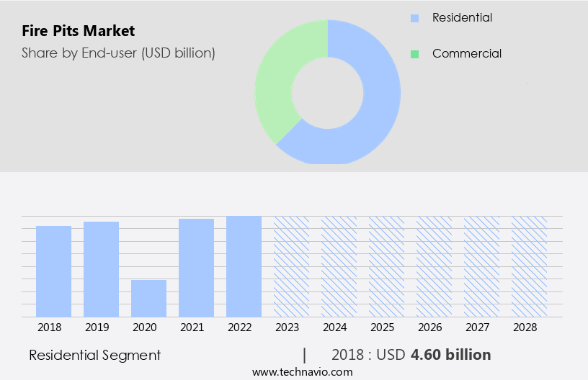Select the hatched 2025 forecast bar
This screenshot has width=588, height=380.
point(386,266)
